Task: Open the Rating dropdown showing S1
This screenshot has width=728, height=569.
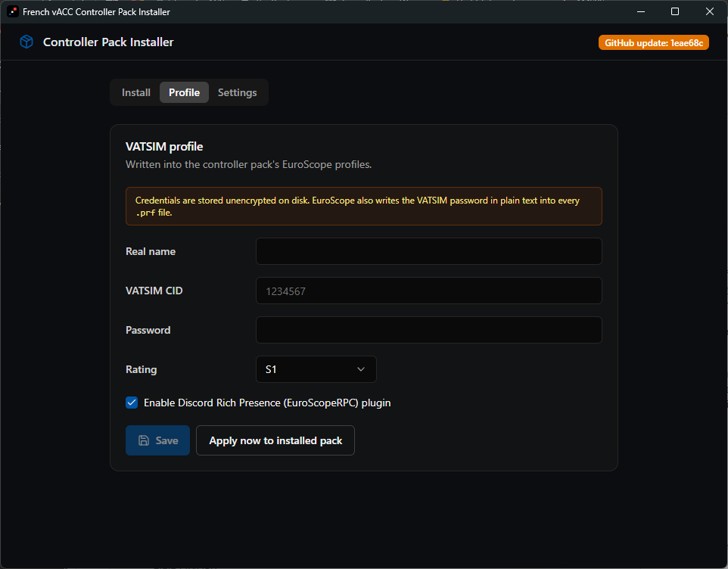Action: 316,369
